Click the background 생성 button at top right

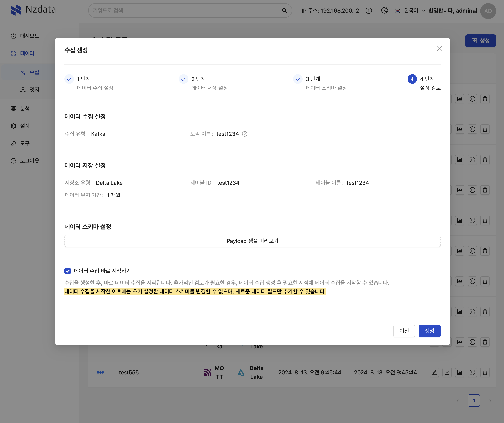480,40
